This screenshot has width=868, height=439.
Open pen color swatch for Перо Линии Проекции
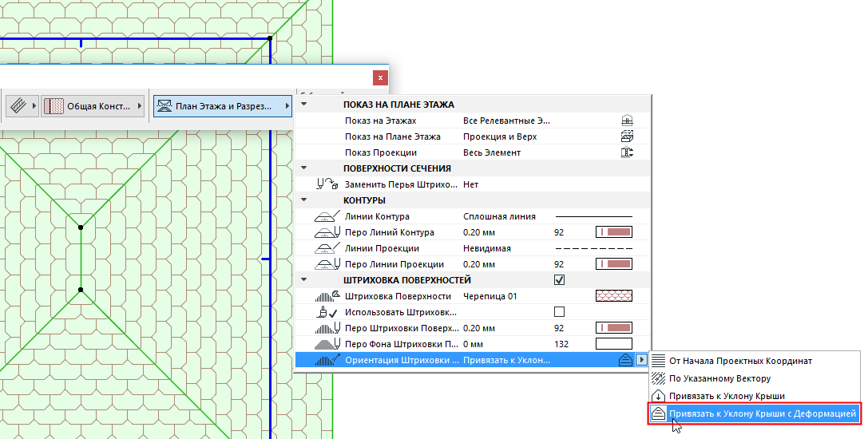pyautogui.click(x=614, y=265)
